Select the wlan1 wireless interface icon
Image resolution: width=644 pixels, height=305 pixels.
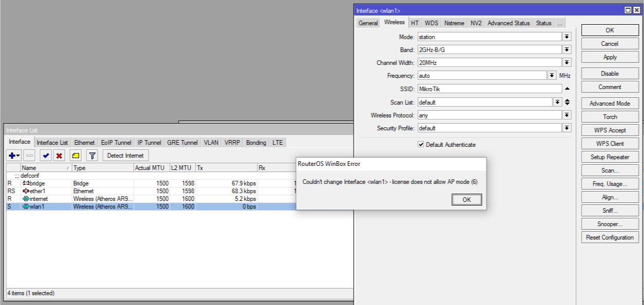pos(26,207)
